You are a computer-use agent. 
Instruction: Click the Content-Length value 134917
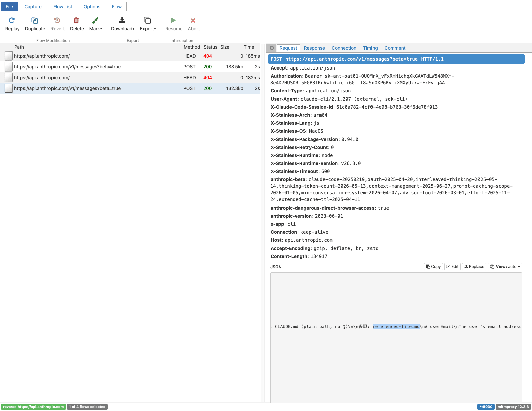click(319, 256)
